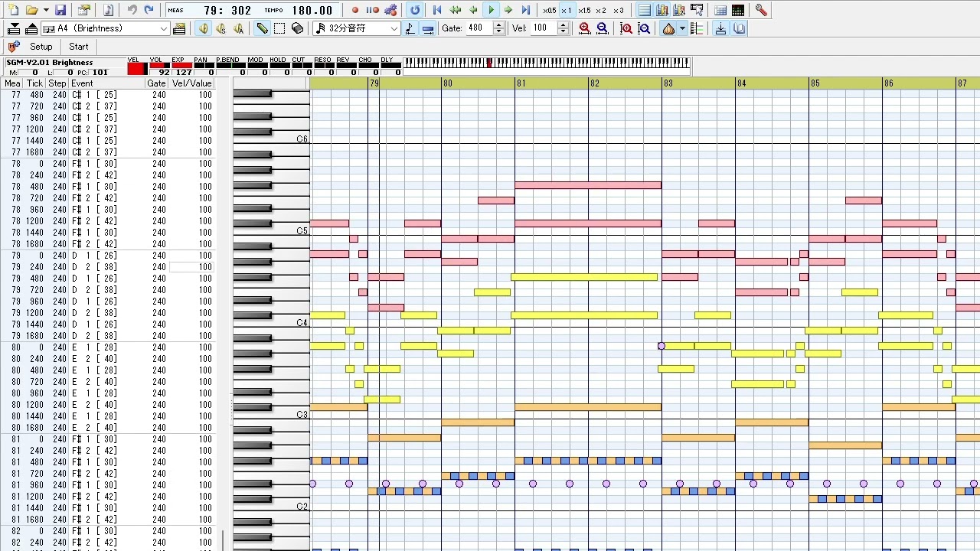This screenshot has height=551, width=980.
Task: Open settings with the wrench icon
Action: (x=761, y=10)
